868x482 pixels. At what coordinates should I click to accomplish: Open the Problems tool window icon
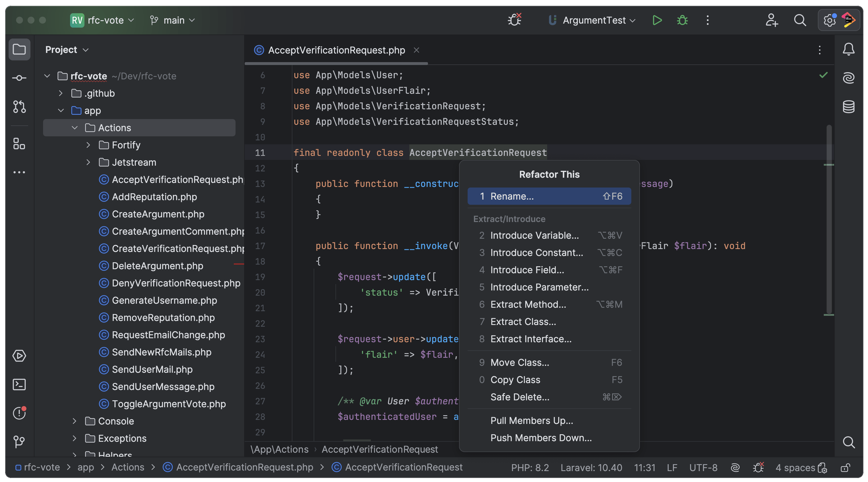(19, 413)
